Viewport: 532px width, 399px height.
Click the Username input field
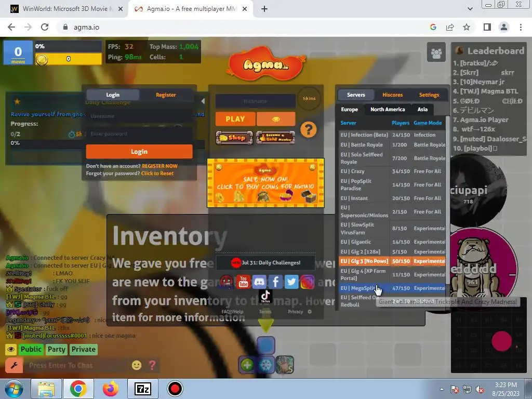139,116
